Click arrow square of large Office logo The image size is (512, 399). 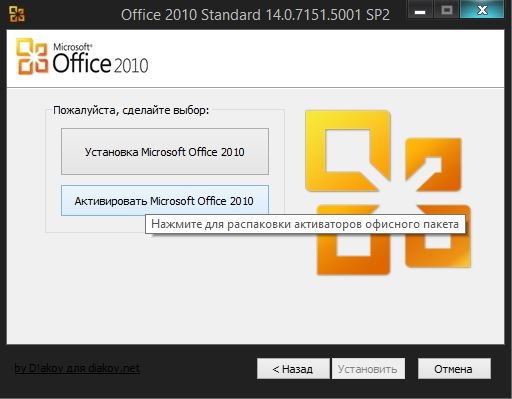tap(433, 164)
